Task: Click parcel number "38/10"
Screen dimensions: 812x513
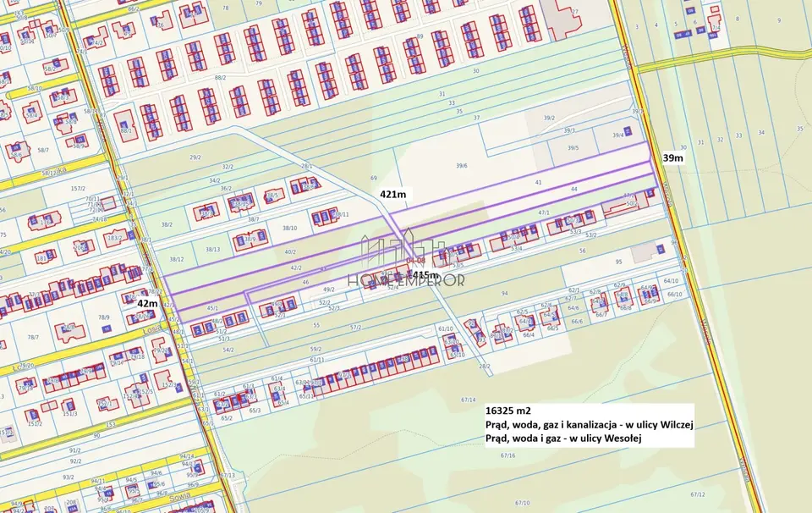Action: 290,228
